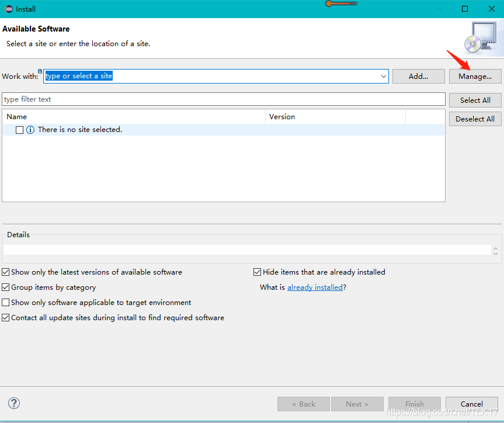
Task: Open the Manage... sites button
Action: point(475,76)
